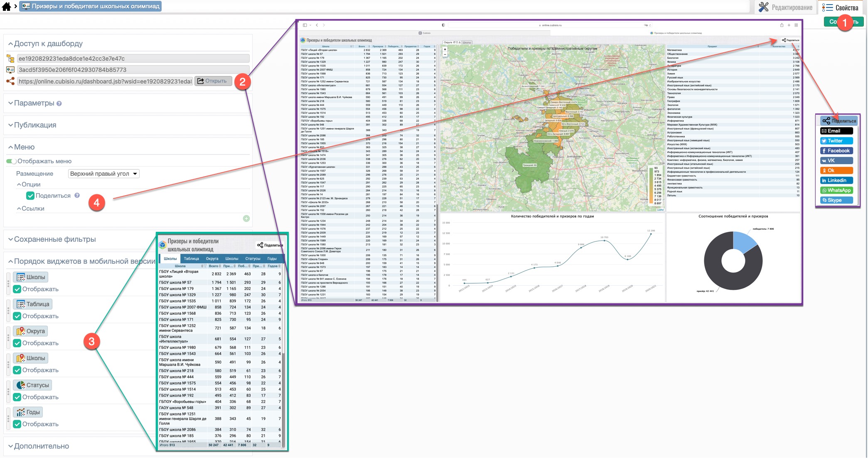The image size is (868, 459).
Task: Click the dashboard URL input field
Action: [105, 81]
